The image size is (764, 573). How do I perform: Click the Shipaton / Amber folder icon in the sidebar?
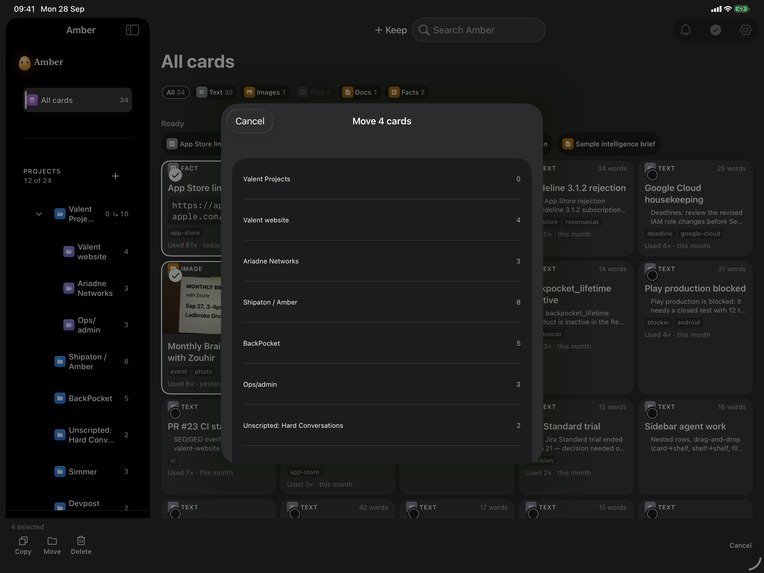[59, 362]
